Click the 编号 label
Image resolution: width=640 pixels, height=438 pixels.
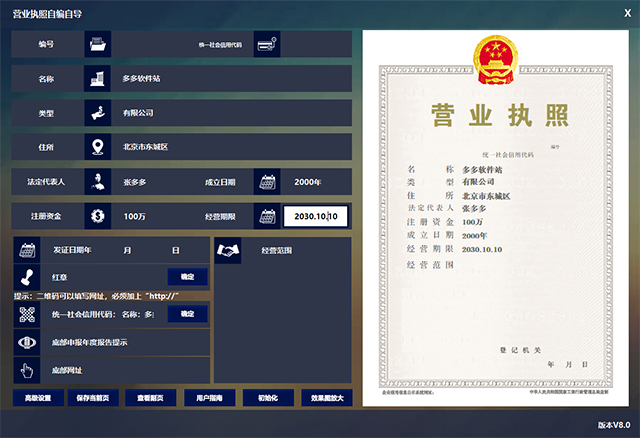point(46,44)
